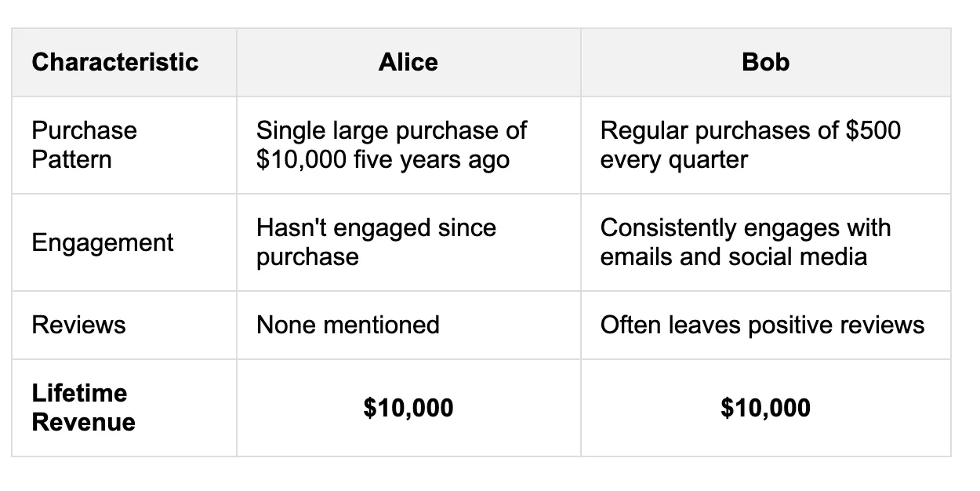Image resolution: width=980 pixels, height=491 pixels.
Task: Select "Often leaves positive reviews" cell
Action: 765,325
